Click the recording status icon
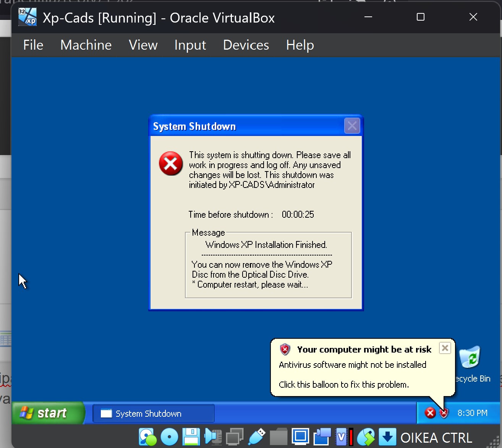Viewport: 502px width, 448px height. click(x=322, y=437)
